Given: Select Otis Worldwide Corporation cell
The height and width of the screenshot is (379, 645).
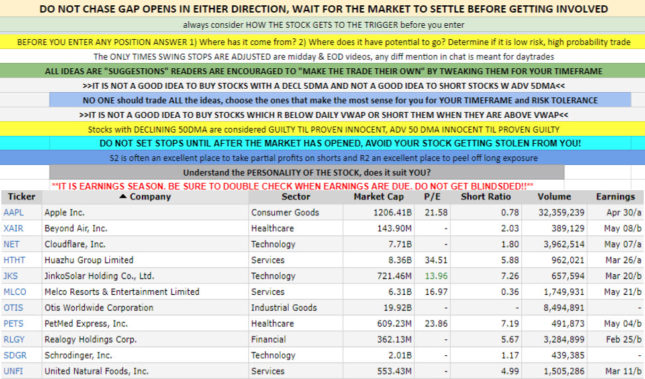Looking at the screenshot, I should (145, 307).
